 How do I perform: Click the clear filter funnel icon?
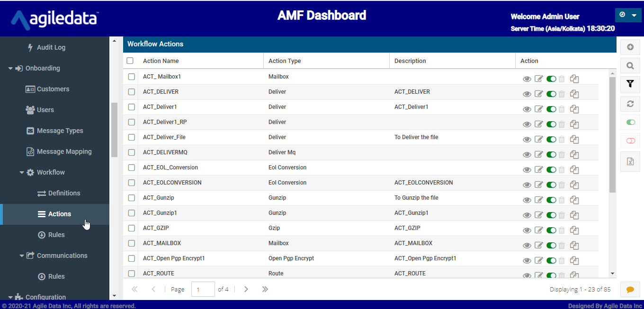pos(630,84)
